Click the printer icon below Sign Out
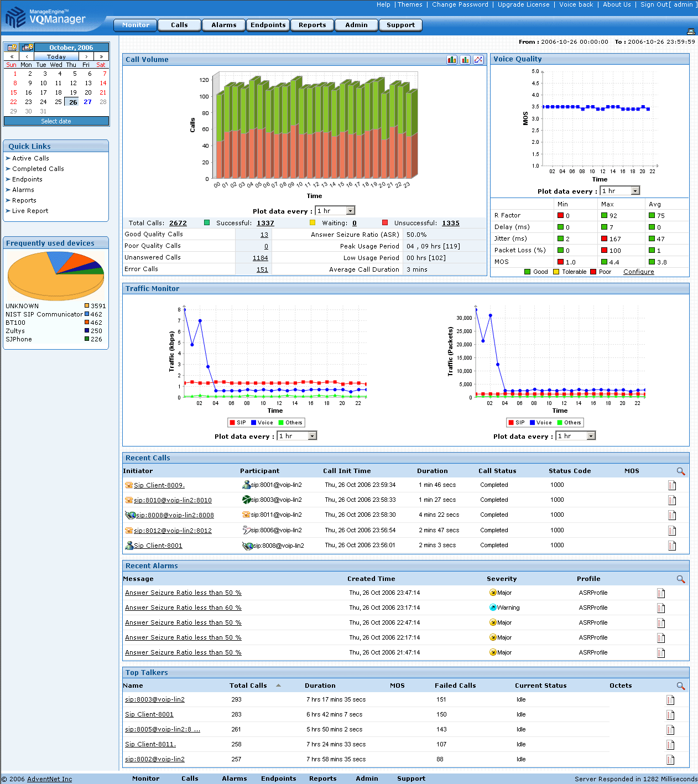Screen dimensions: 698x784 (690, 32)
